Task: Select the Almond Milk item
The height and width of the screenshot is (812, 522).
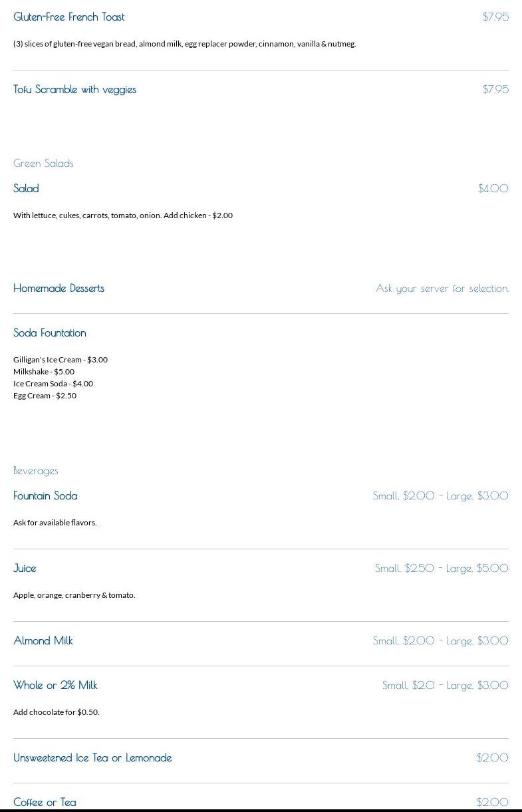Action: (x=43, y=641)
